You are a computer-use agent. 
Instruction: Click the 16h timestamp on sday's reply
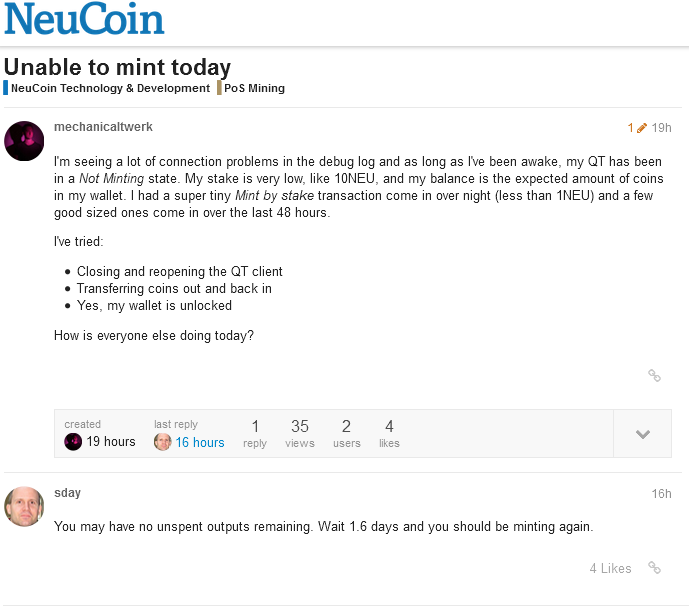(661, 494)
